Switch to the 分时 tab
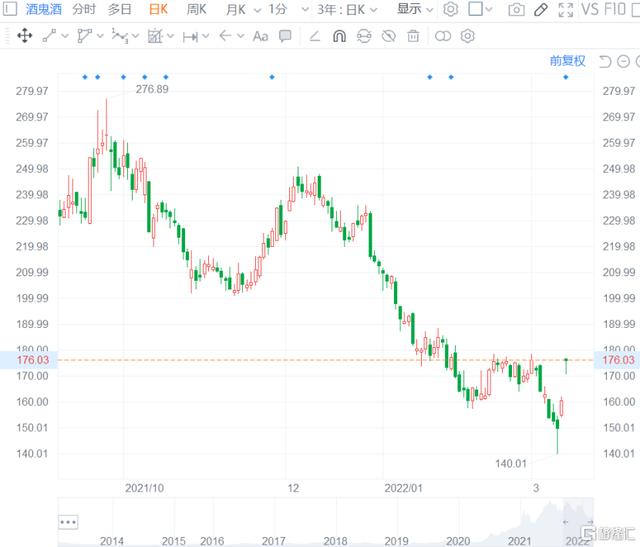640x547 pixels. [x=84, y=10]
